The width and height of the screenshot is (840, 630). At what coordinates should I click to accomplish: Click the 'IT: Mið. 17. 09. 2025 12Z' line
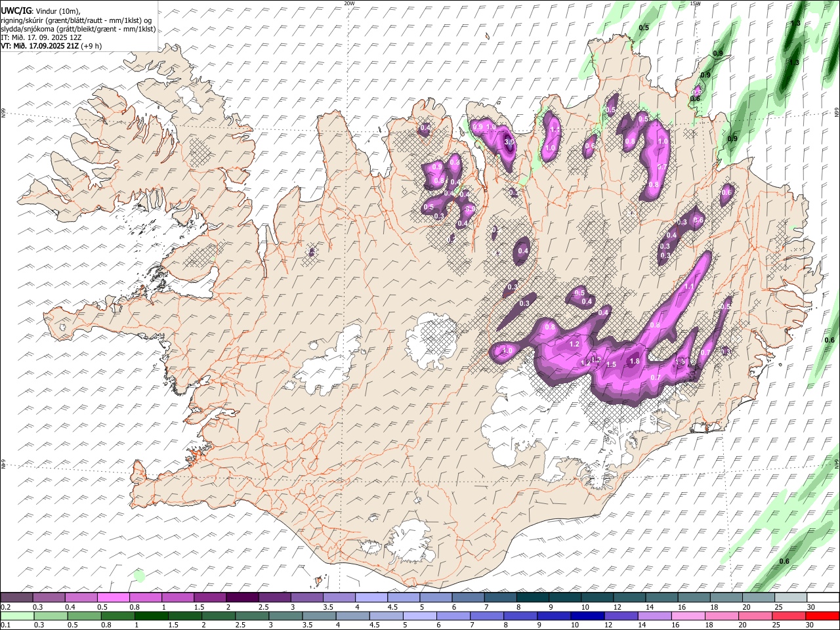[x=41, y=37]
